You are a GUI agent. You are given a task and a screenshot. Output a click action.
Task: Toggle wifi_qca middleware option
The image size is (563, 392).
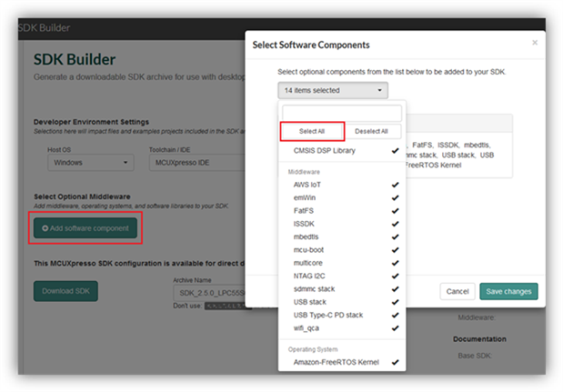click(342, 328)
